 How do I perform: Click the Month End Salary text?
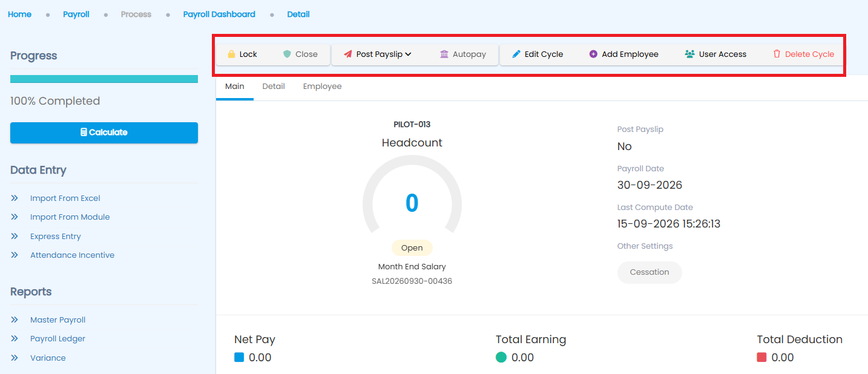click(x=412, y=266)
